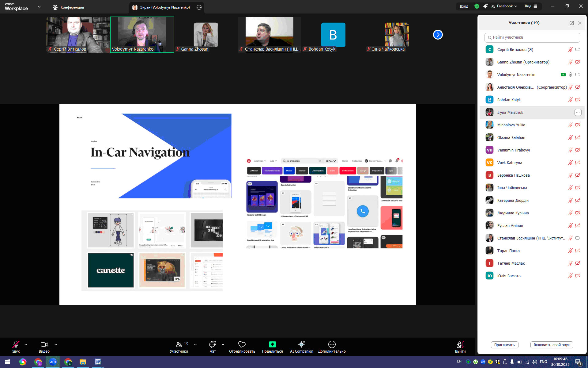The image size is (588, 368).
Task: Expand audio options arrow beside Звук
Action: click(26, 344)
